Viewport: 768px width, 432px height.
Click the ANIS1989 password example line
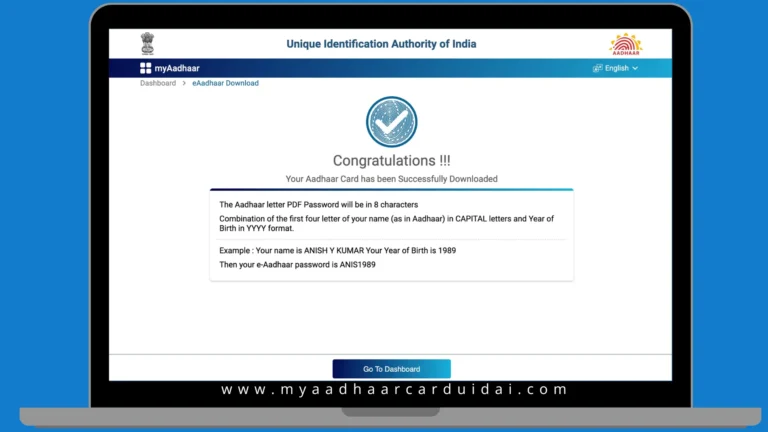point(297,264)
